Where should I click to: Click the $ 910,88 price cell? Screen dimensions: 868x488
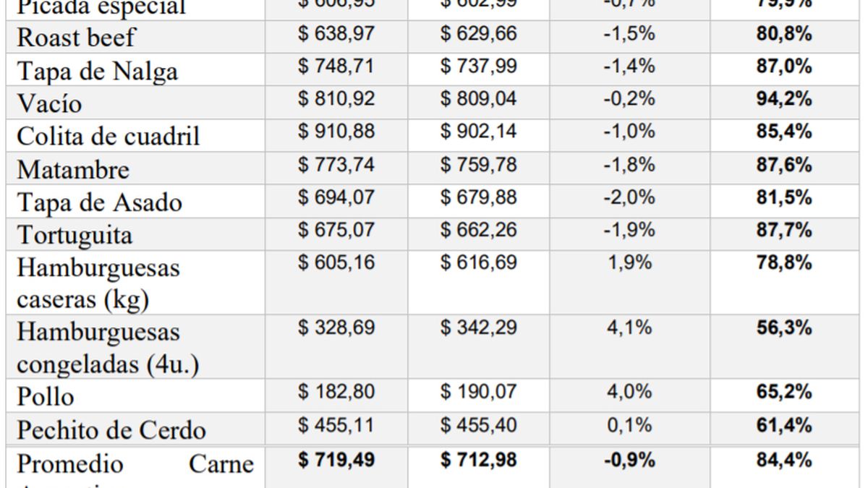point(336,132)
